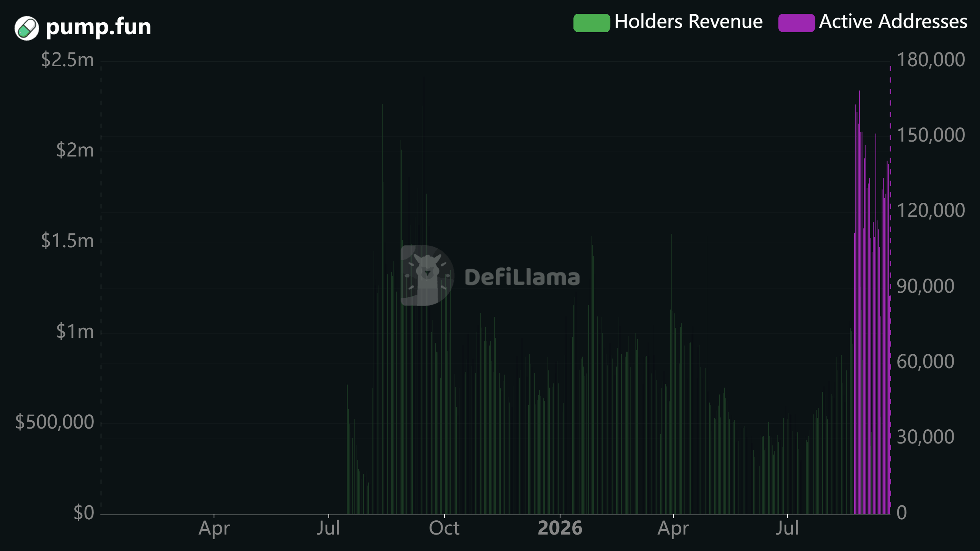This screenshot has height=551, width=980.
Task: Toggle the purple Active Addresses legend swatch
Action: 796,23
